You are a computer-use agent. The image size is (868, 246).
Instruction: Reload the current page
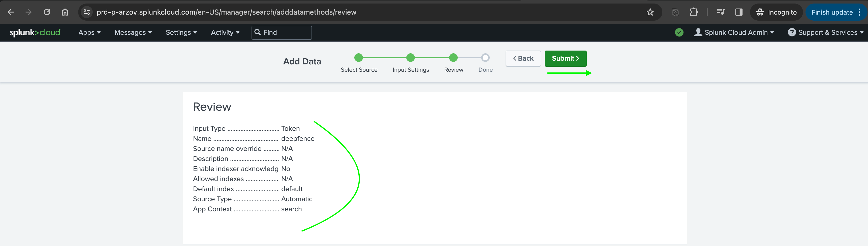click(x=47, y=12)
